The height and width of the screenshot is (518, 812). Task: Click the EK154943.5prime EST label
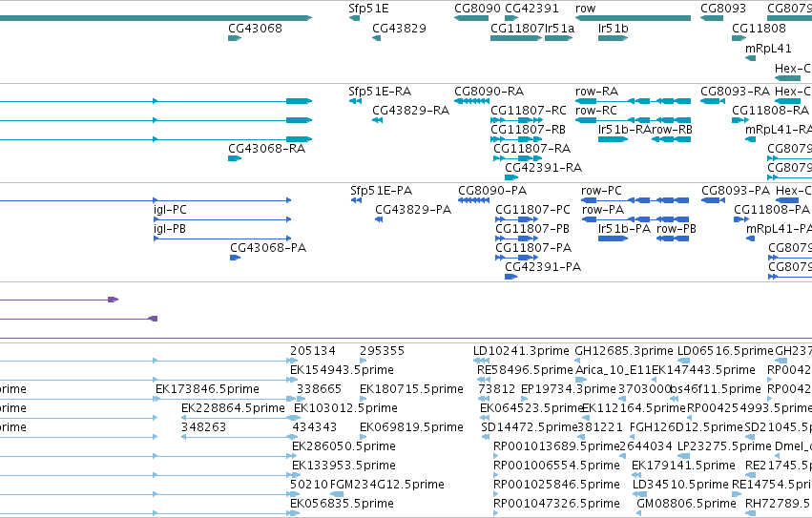(342, 370)
